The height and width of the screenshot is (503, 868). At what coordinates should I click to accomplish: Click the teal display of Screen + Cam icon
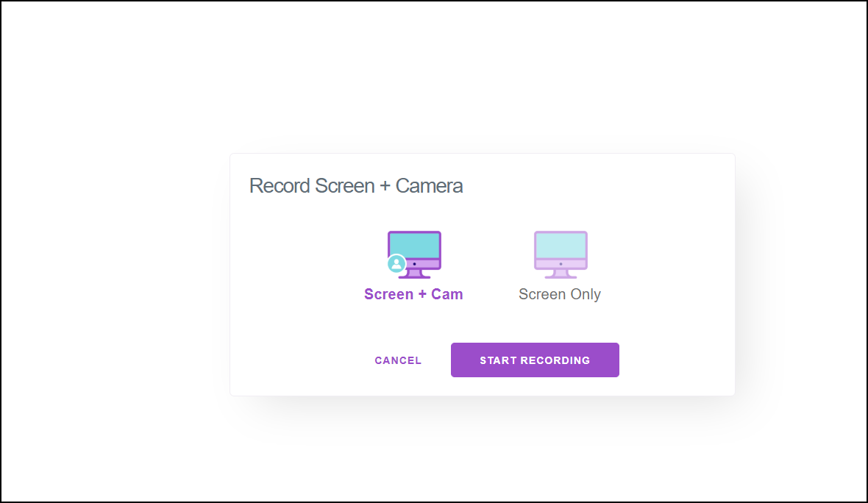pyautogui.click(x=414, y=243)
